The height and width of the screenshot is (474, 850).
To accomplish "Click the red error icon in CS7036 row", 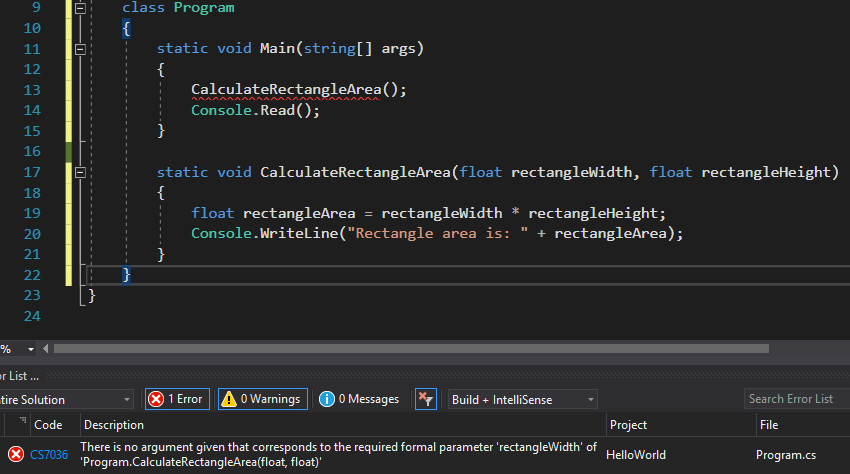I will coord(15,454).
